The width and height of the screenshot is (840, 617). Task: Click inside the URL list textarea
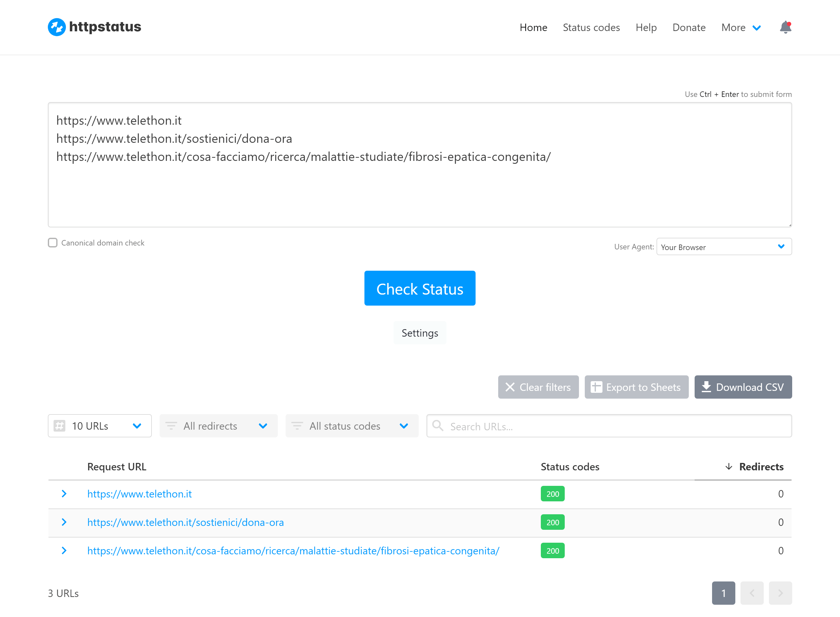(420, 165)
